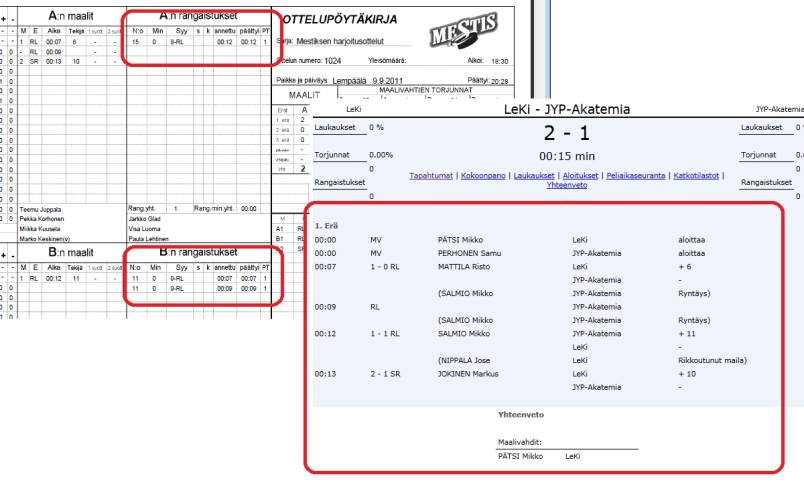Viewport: 804px width, 491px height.
Task: Click JOKINEN Markus in the event list
Action: click(468, 374)
